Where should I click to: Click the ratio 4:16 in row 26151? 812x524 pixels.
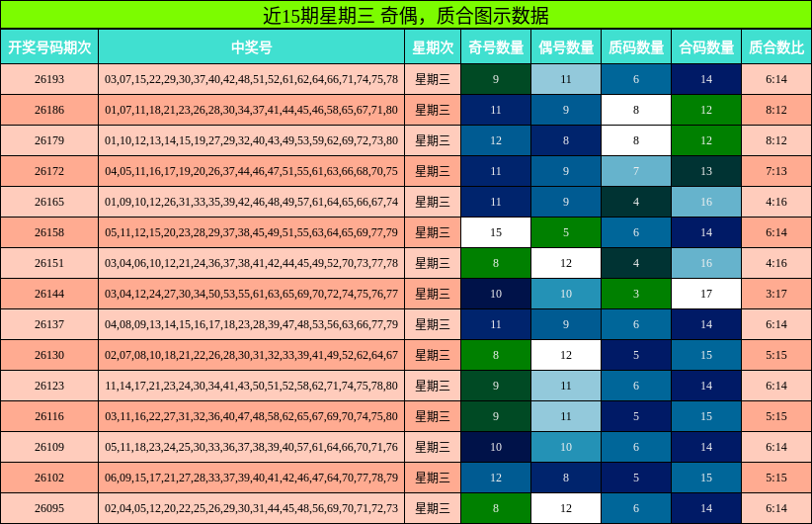pyautogui.click(x=776, y=263)
